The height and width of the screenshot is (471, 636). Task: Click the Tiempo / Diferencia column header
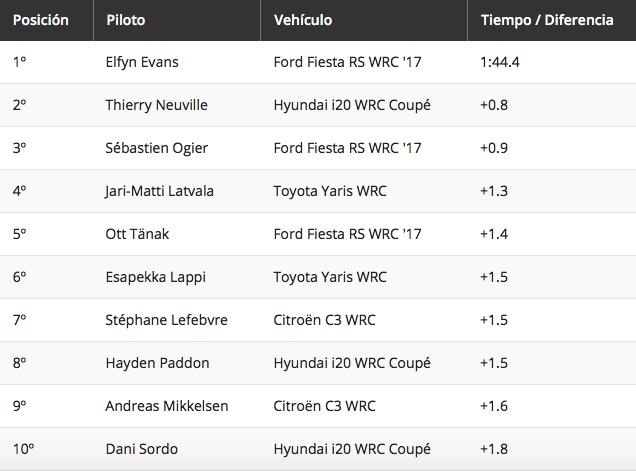click(x=547, y=20)
